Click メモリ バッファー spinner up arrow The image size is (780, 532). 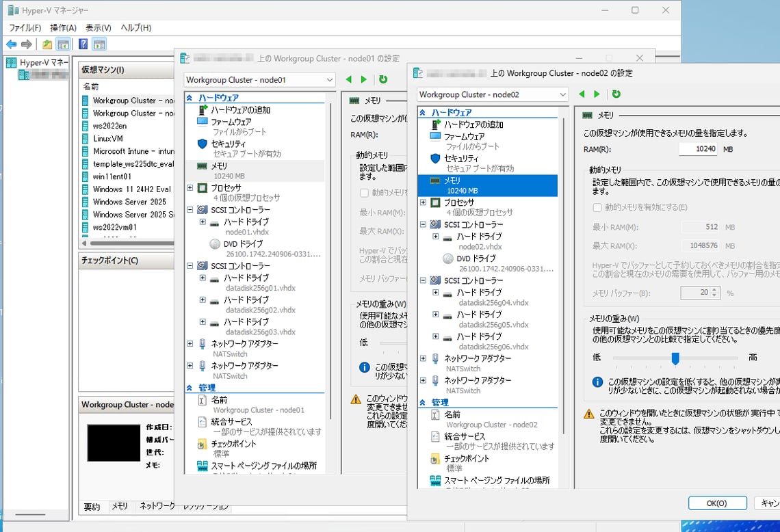[715, 290]
